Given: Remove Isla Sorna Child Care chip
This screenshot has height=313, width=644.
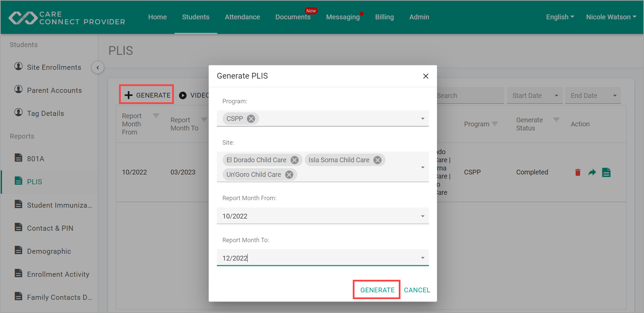Looking at the screenshot, I should click(x=377, y=160).
